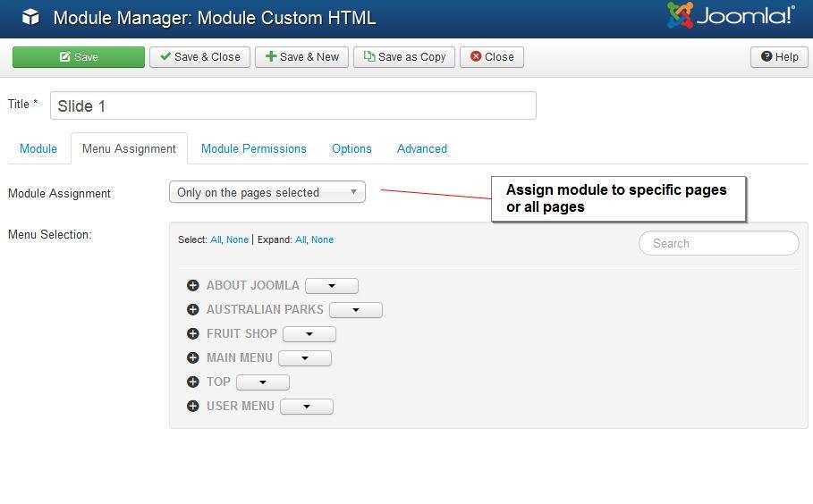Click plus icon next to Main Menu
This screenshot has width=813, height=504.
[192, 358]
